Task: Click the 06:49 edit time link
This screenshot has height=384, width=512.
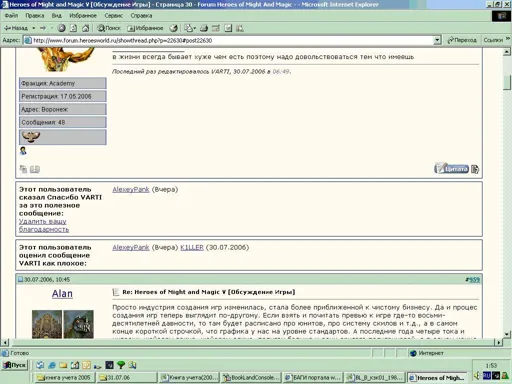Action: pos(281,71)
